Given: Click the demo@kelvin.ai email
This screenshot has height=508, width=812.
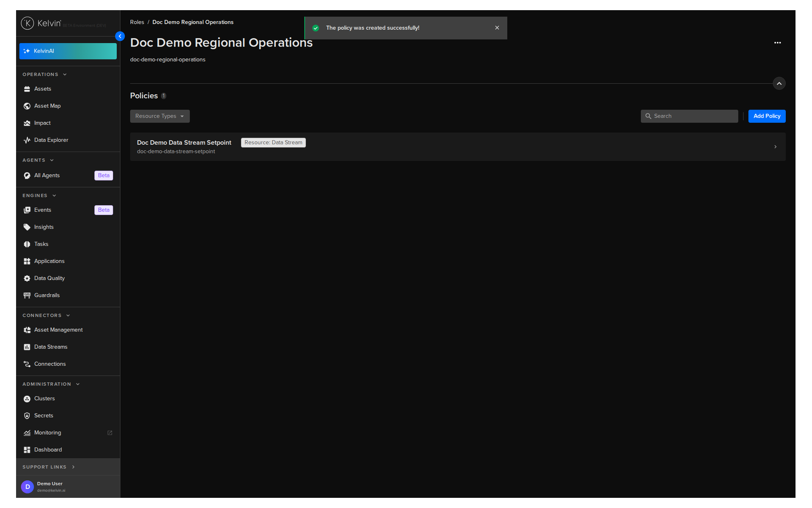Looking at the screenshot, I should (51, 491).
